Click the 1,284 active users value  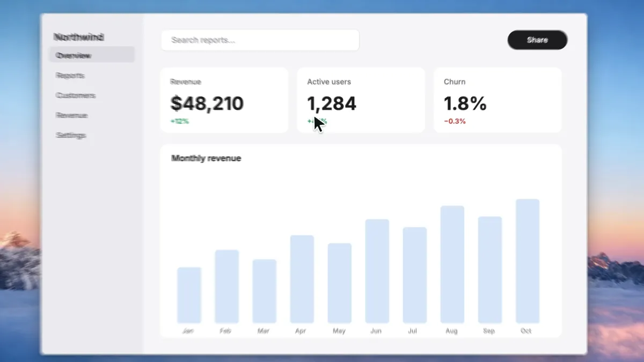[x=332, y=103]
